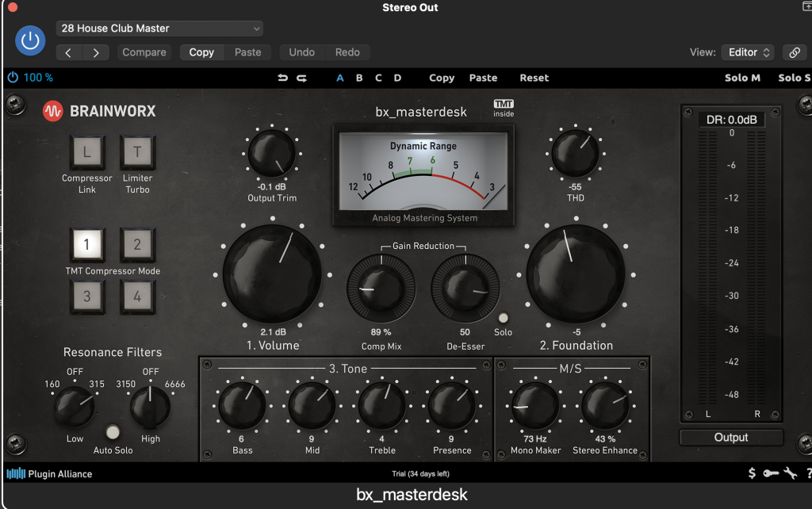812x509 pixels.
Task: Click the large Foundation knob
Action: [x=576, y=274]
